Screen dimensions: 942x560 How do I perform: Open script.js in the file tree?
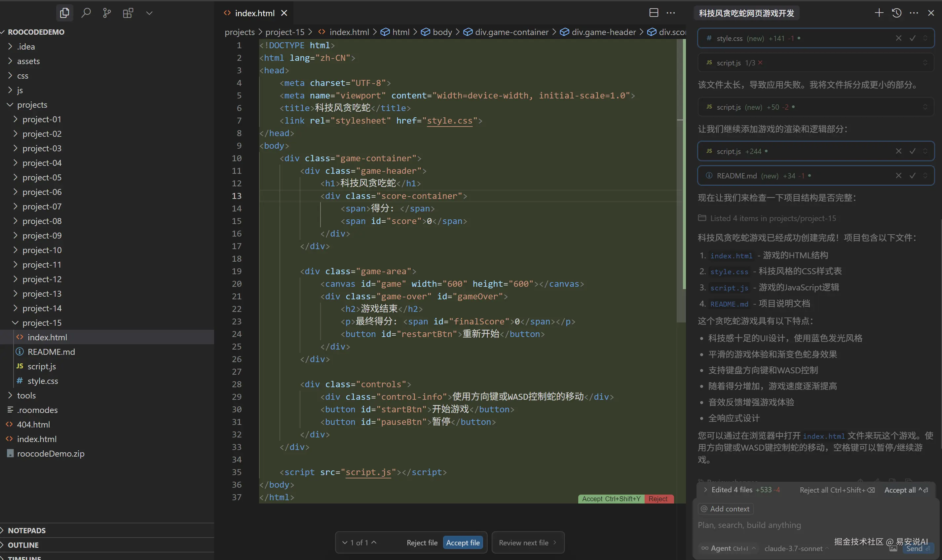(42, 366)
